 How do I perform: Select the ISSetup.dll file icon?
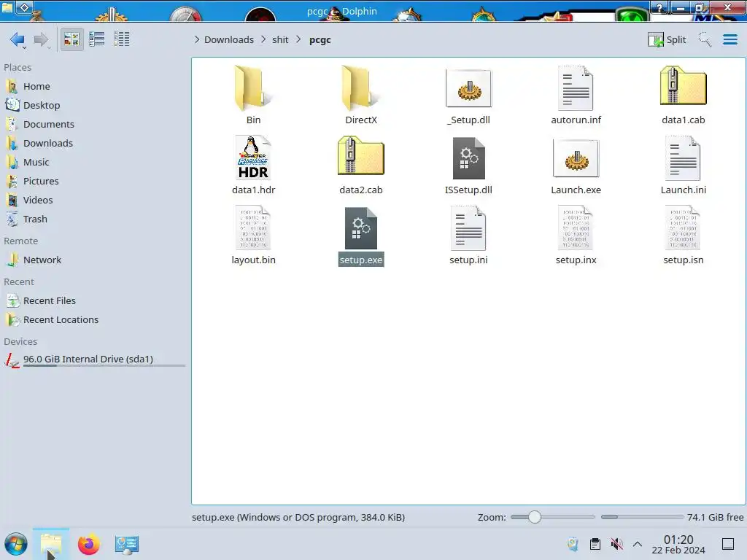(469, 158)
